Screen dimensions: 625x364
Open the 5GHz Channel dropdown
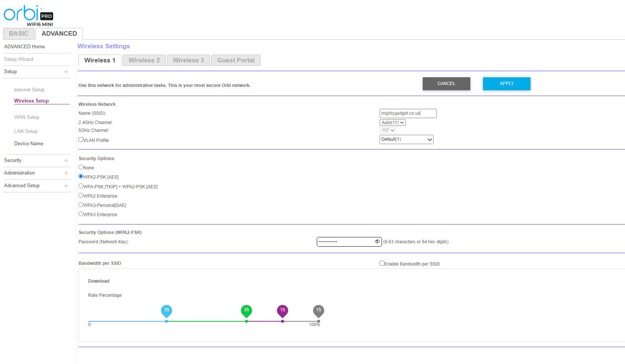(388, 130)
